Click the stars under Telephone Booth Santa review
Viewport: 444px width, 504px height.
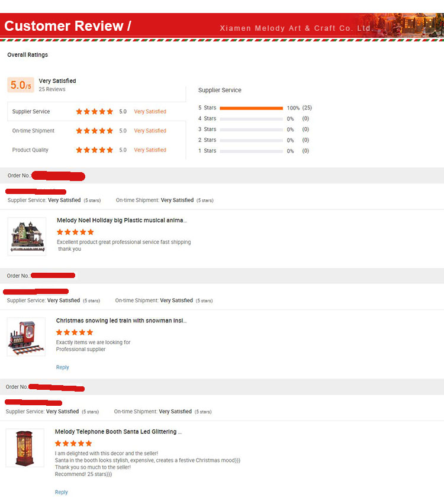(73, 444)
